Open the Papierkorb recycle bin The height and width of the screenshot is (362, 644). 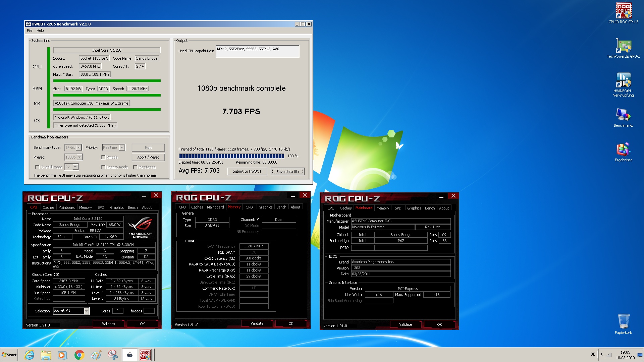(x=623, y=324)
